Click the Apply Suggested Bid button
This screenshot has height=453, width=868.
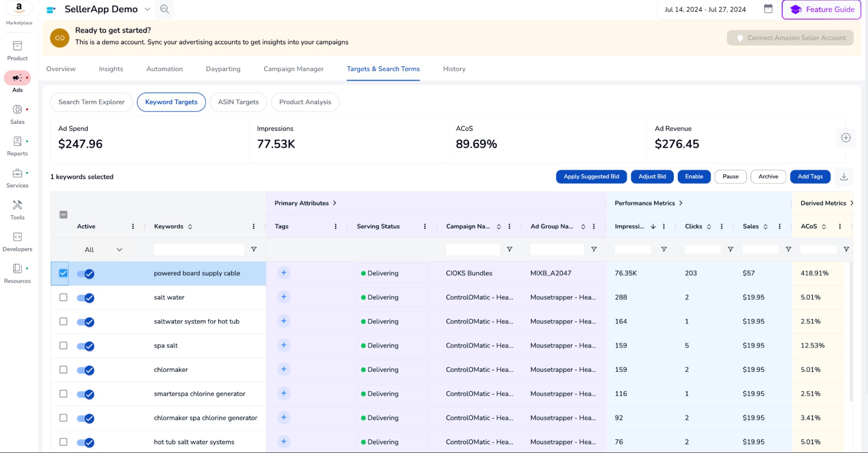591,177
